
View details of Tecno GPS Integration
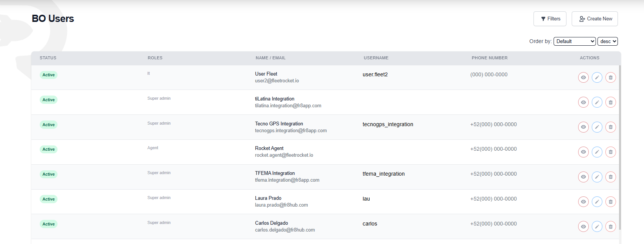(x=583, y=127)
